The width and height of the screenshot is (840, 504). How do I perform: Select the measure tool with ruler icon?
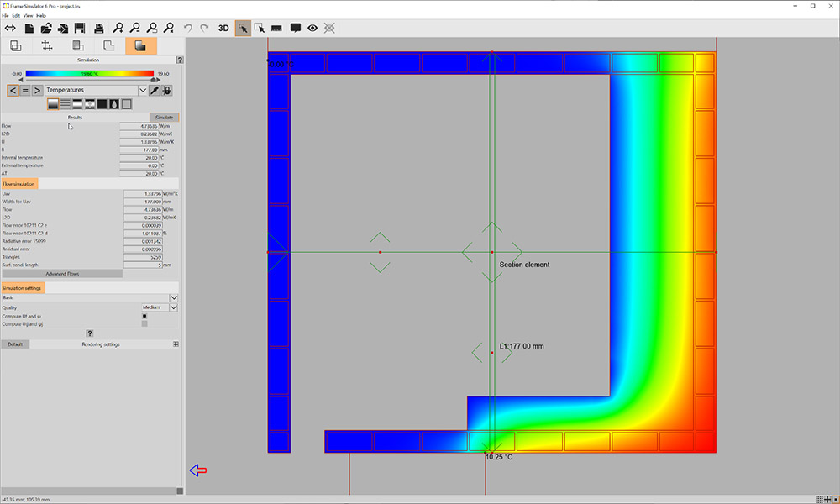point(276,28)
